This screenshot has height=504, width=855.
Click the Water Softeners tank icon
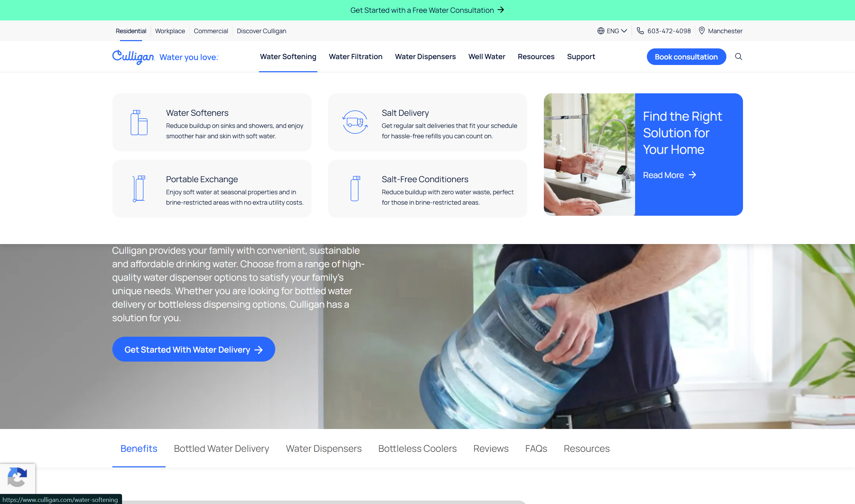tap(139, 122)
